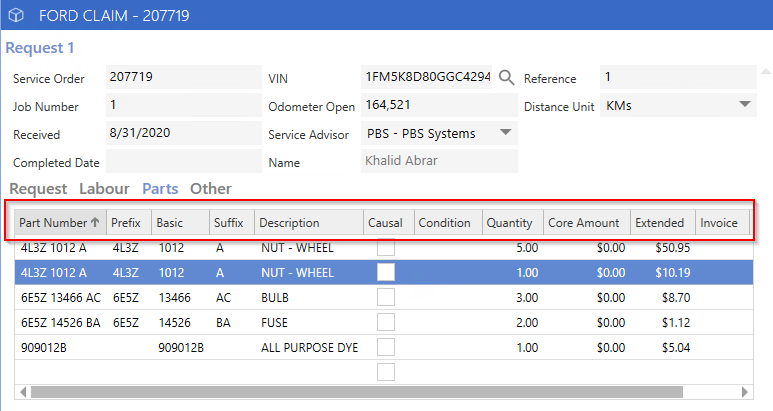Switch to the Other tab
The height and width of the screenshot is (411, 773).
(x=211, y=189)
